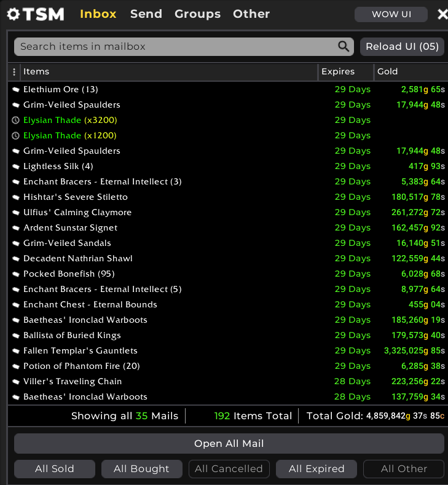This screenshot has height=485, width=448.
Task: Click mail icon beside Hishtar's Severe Stiletto
Action: [16, 197]
